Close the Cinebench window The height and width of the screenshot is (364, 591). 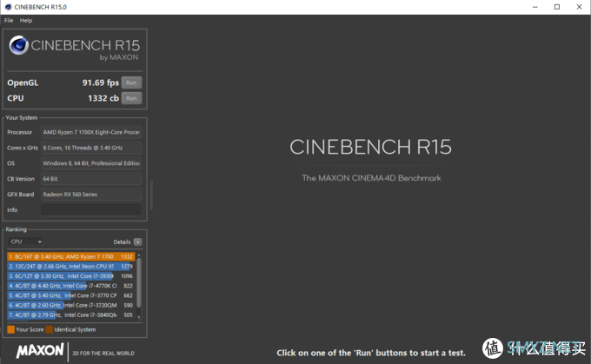coord(580,7)
